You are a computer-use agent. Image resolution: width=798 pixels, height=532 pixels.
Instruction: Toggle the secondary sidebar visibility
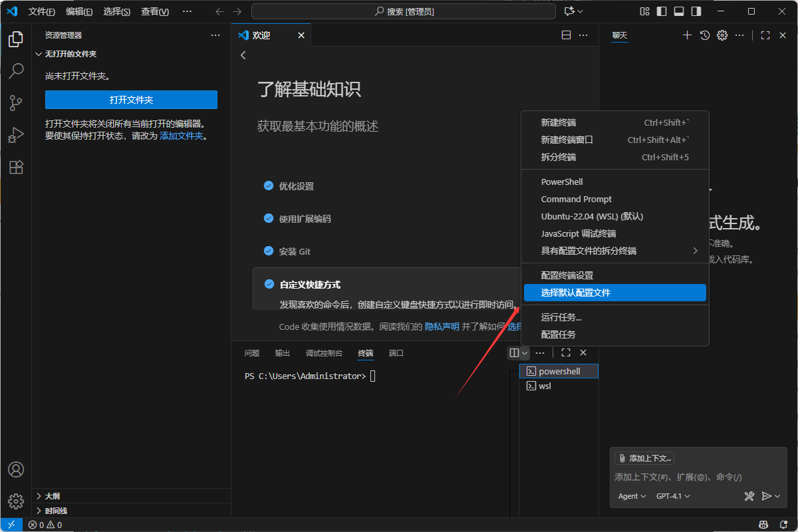click(x=696, y=11)
